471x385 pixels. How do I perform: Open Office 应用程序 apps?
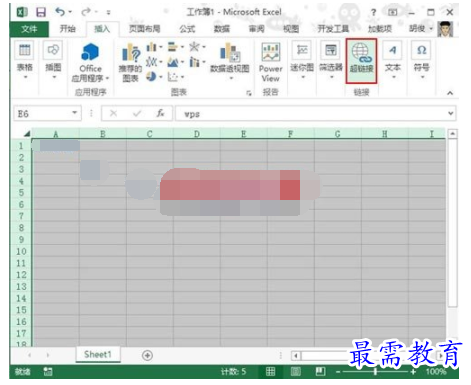pyautogui.click(x=90, y=62)
